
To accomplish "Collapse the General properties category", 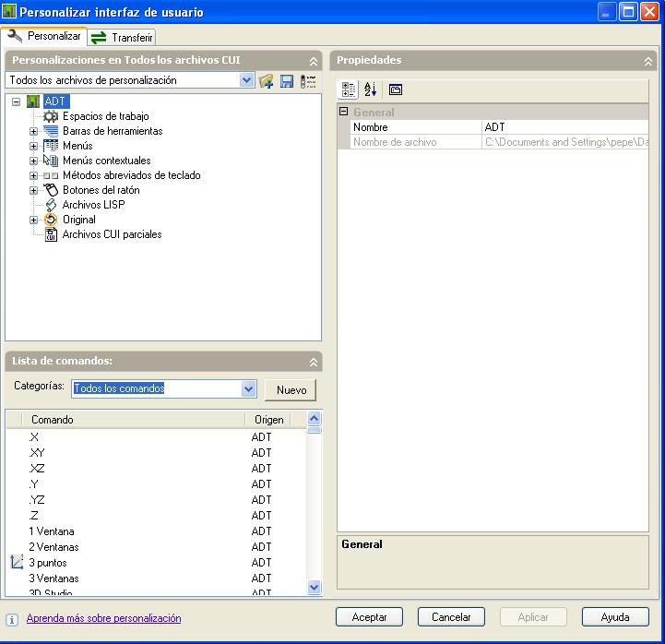I will pyautogui.click(x=343, y=112).
